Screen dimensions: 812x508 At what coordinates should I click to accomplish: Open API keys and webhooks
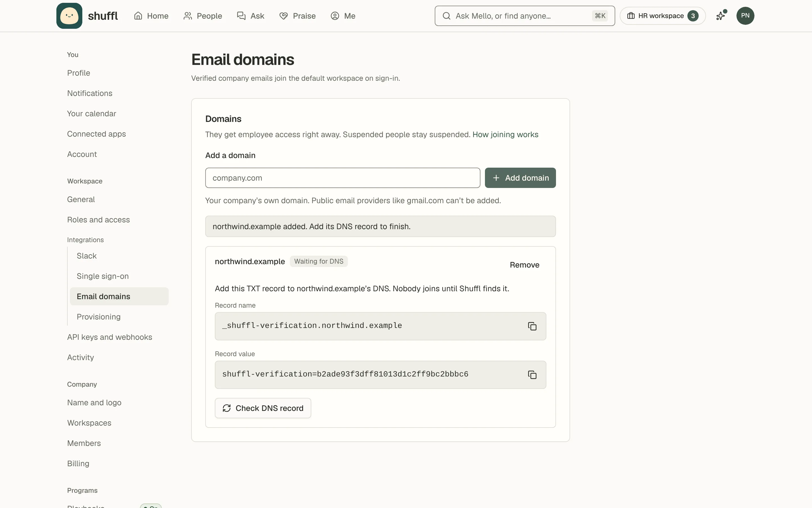tap(109, 337)
